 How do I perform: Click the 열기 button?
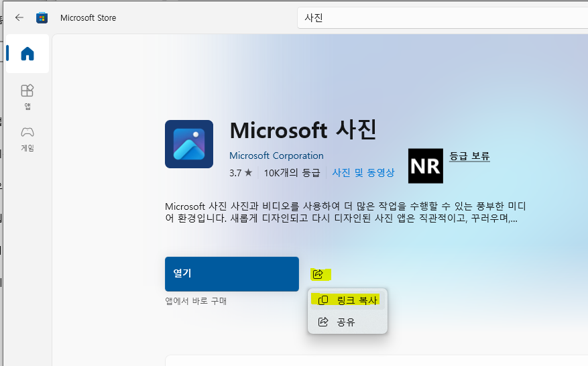click(232, 273)
